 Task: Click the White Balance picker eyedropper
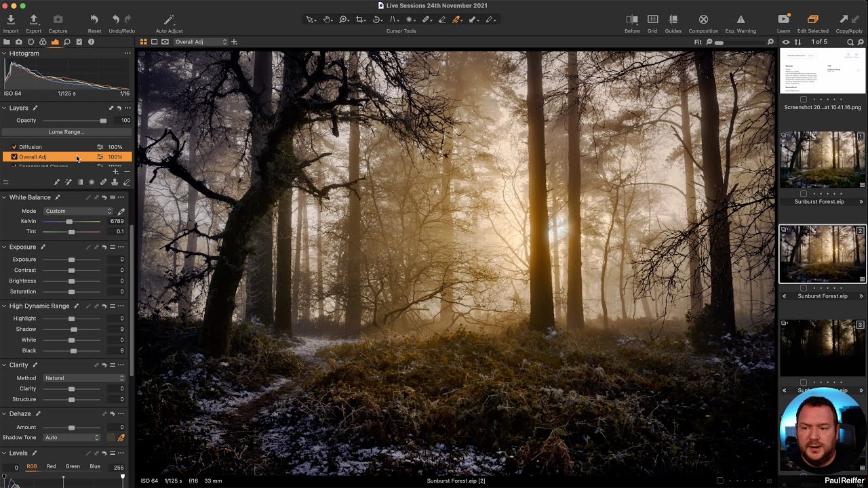(121, 211)
